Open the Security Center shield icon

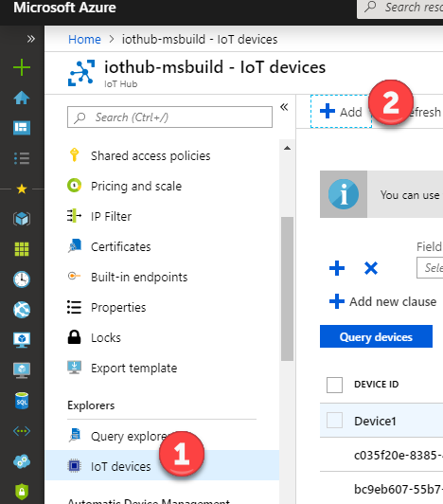click(22, 492)
